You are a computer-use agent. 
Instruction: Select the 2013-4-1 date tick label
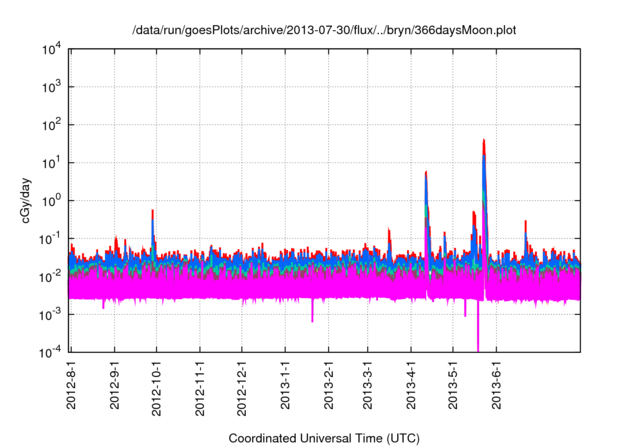(x=410, y=388)
